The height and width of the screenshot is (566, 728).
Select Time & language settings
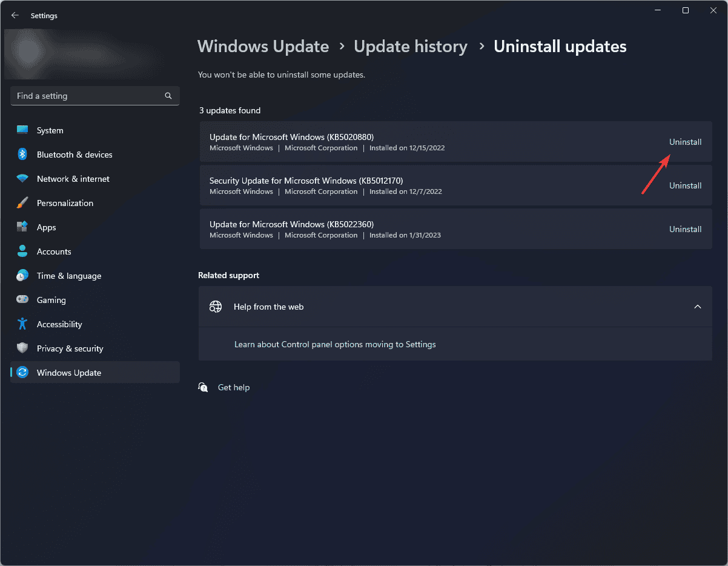point(68,276)
